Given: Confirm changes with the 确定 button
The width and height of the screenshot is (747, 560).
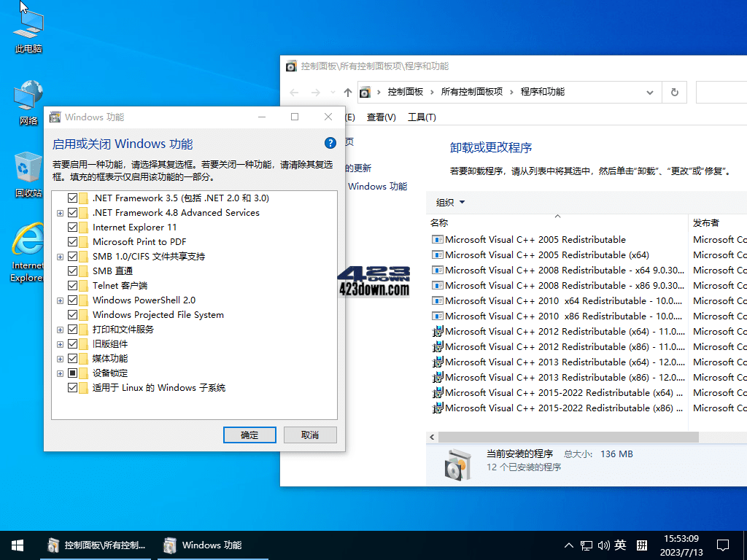Looking at the screenshot, I should [249, 435].
